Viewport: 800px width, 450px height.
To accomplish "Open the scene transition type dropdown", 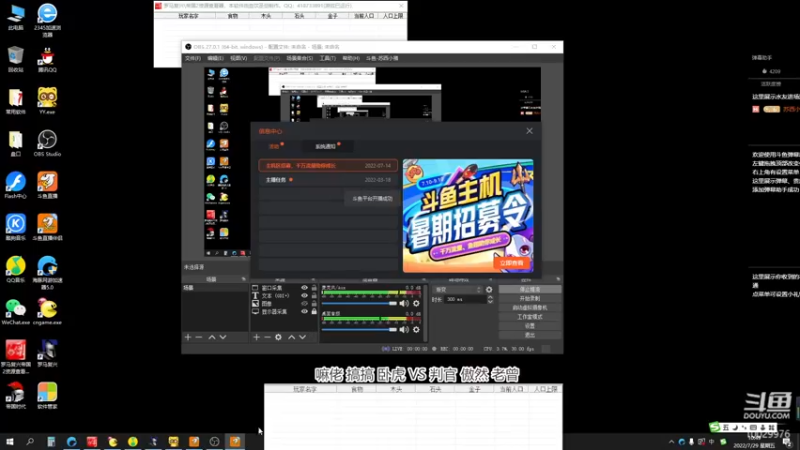I will tap(457, 289).
